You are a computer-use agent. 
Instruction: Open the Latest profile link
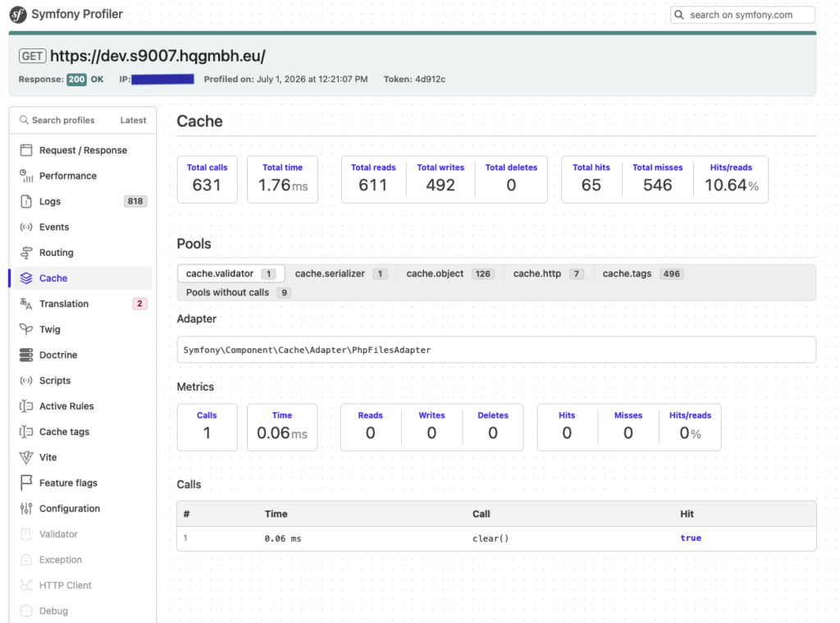click(x=133, y=120)
